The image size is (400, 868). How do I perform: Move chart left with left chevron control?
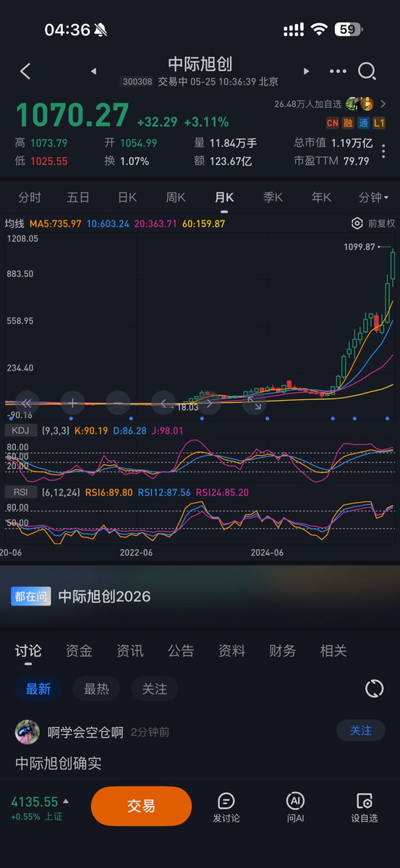pos(163,404)
